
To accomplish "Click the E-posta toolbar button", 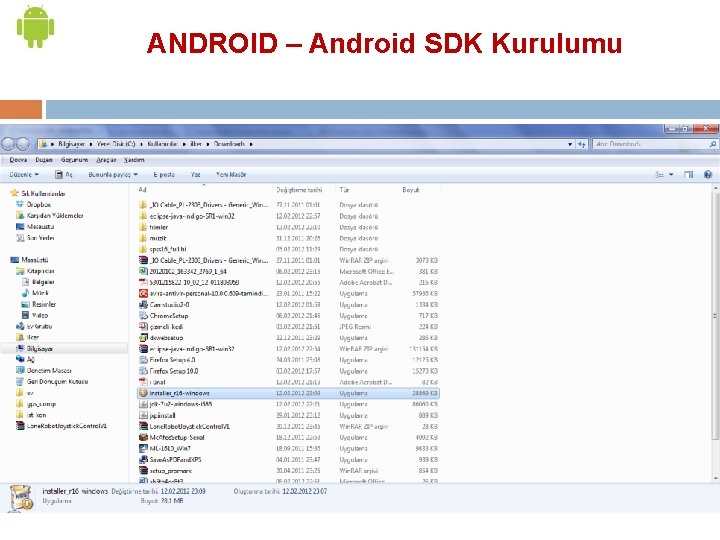I will [x=164, y=174].
